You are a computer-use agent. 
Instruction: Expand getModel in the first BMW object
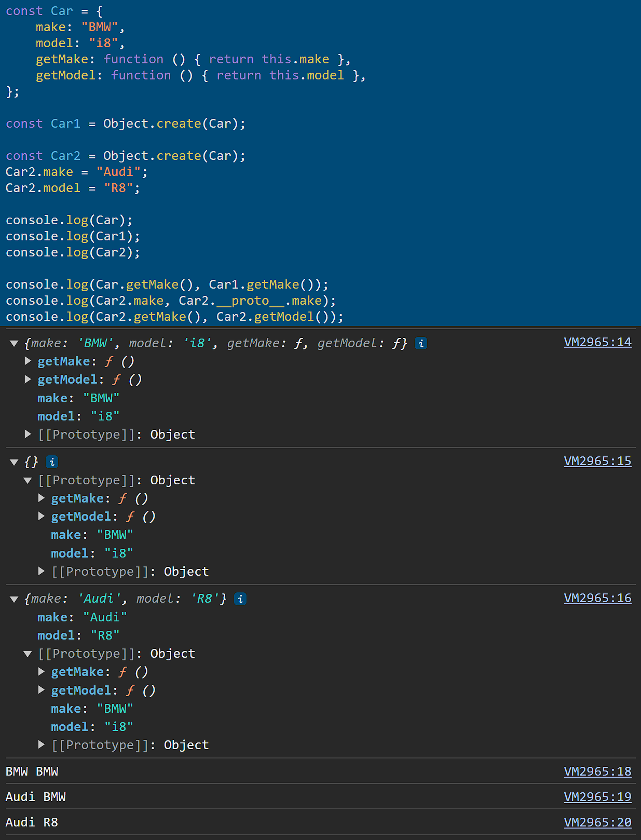(28, 380)
